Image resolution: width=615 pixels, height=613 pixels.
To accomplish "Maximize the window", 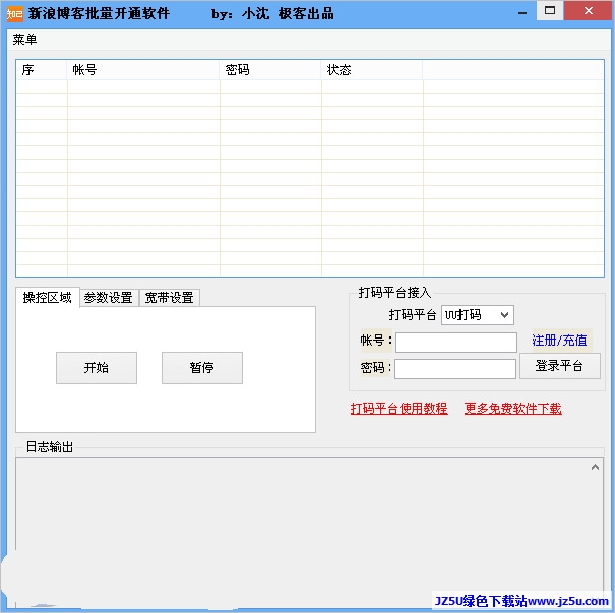I will pos(550,11).
